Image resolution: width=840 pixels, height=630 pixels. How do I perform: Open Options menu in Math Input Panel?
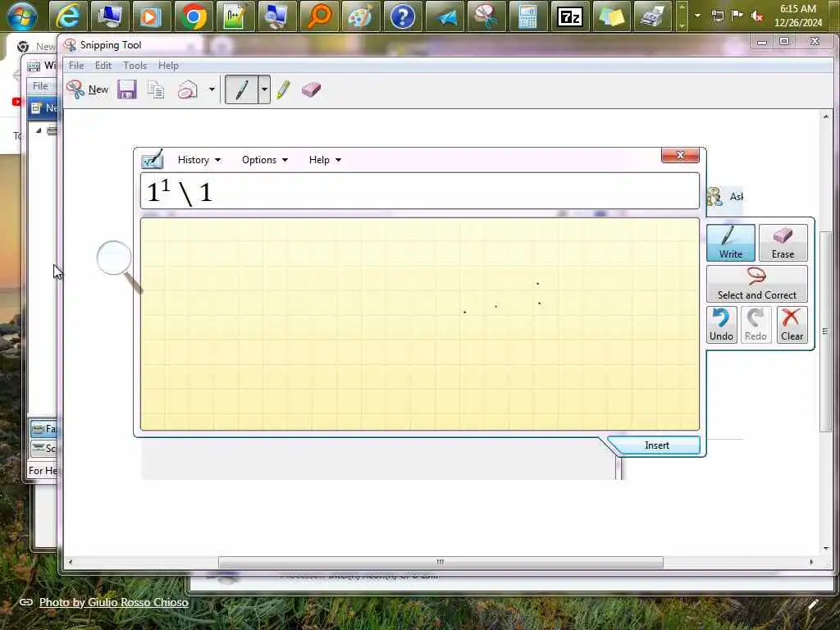click(x=265, y=160)
